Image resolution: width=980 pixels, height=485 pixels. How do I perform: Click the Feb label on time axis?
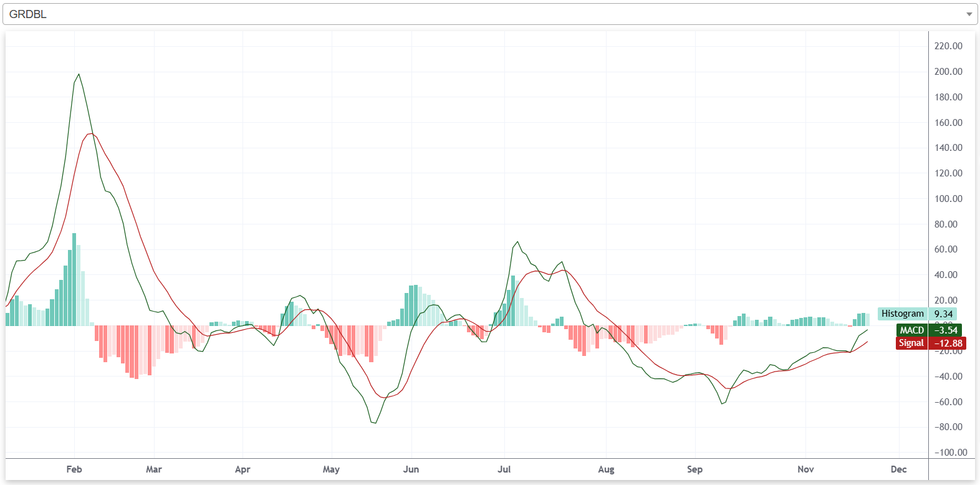74,469
